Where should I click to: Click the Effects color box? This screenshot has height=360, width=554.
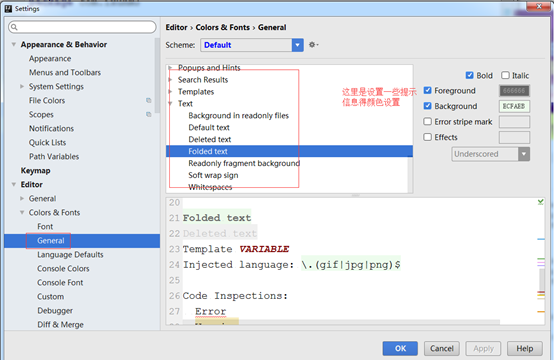click(514, 137)
